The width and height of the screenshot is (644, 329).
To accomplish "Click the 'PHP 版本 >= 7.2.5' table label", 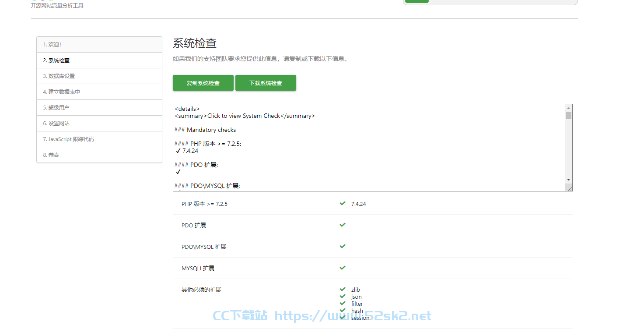I will [204, 204].
